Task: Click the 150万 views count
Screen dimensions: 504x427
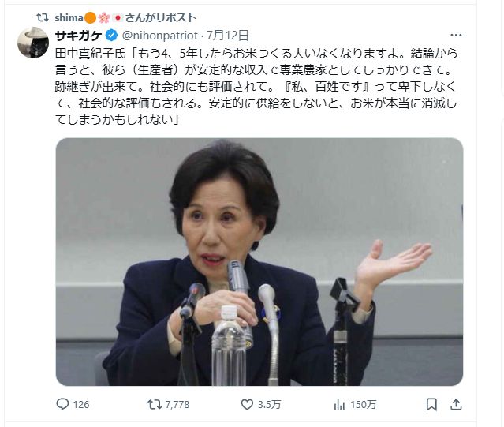Action: coord(364,404)
